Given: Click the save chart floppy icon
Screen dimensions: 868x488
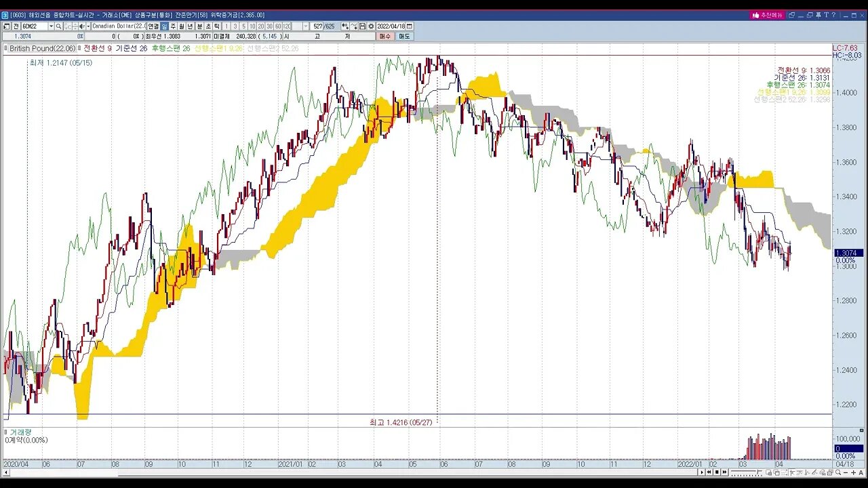Looking at the screenshot, I should [362, 26].
